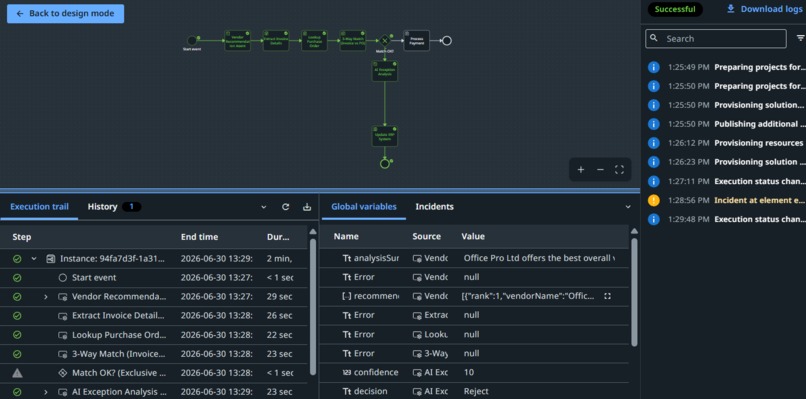Image resolution: width=806 pixels, height=399 pixels.
Task: Click the Value column header
Action: (473, 237)
